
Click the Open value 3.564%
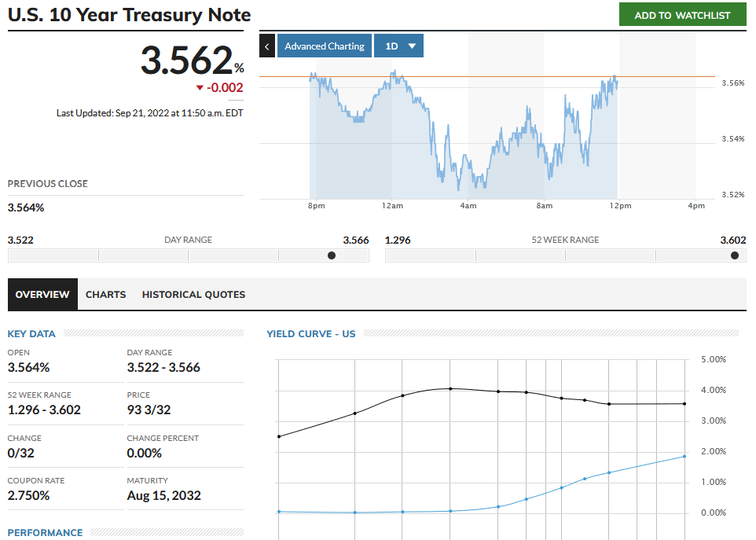click(x=28, y=367)
